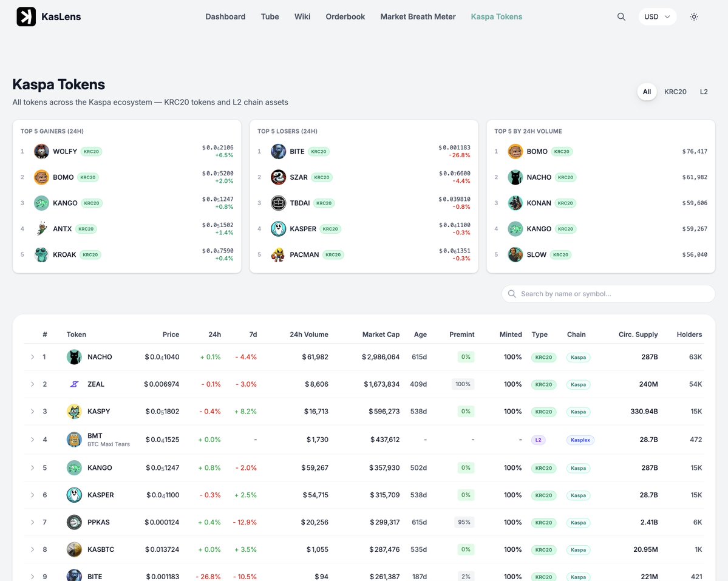This screenshot has height=581, width=728.
Task: Select the KRC20 filter toggle
Action: [x=675, y=92]
